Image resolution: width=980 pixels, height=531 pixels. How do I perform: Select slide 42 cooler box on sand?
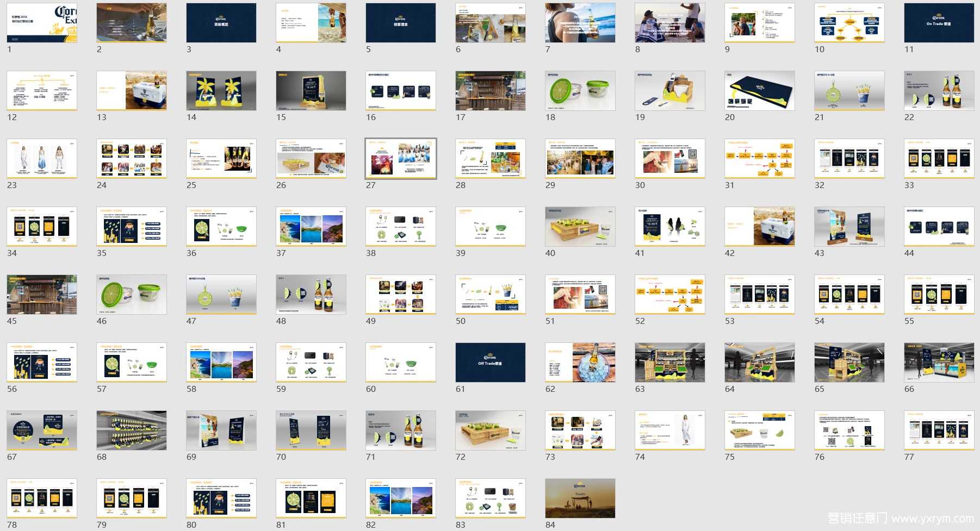760,227
